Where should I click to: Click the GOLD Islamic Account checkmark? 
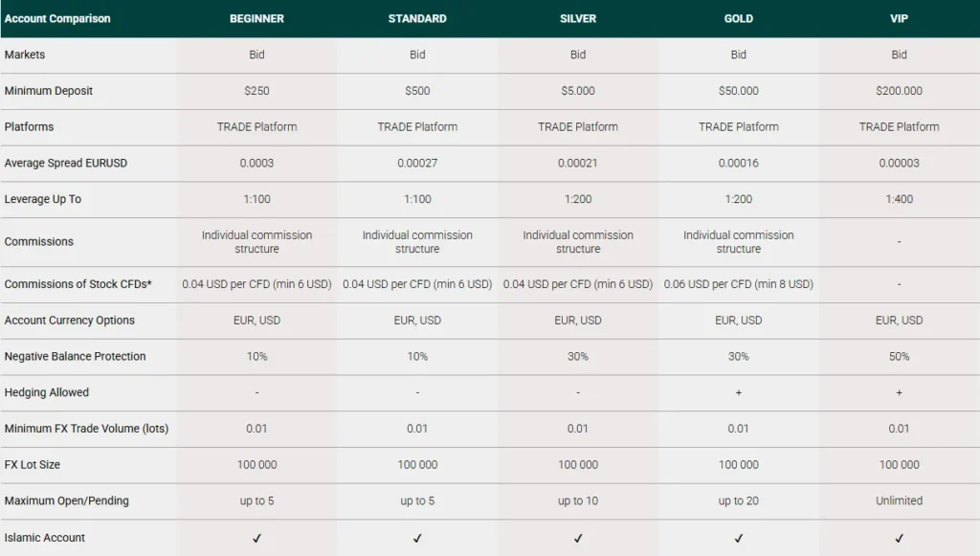coord(739,538)
